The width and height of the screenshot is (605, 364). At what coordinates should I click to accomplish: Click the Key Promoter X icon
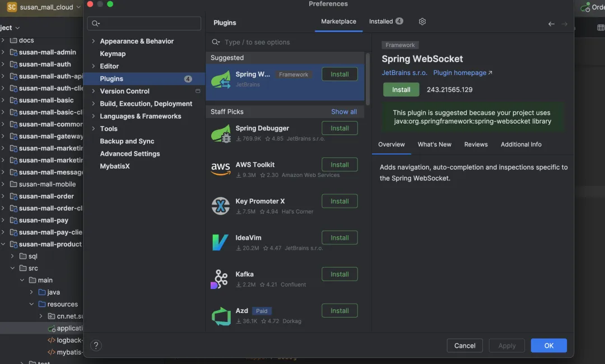pyautogui.click(x=221, y=206)
